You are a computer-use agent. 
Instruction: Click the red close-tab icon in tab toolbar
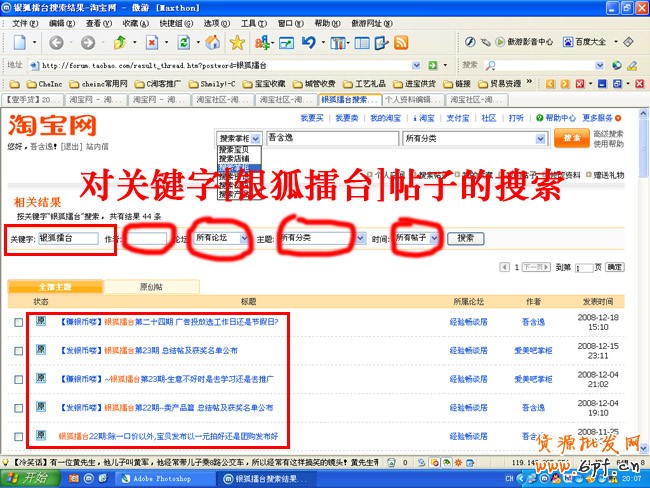point(580,84)
